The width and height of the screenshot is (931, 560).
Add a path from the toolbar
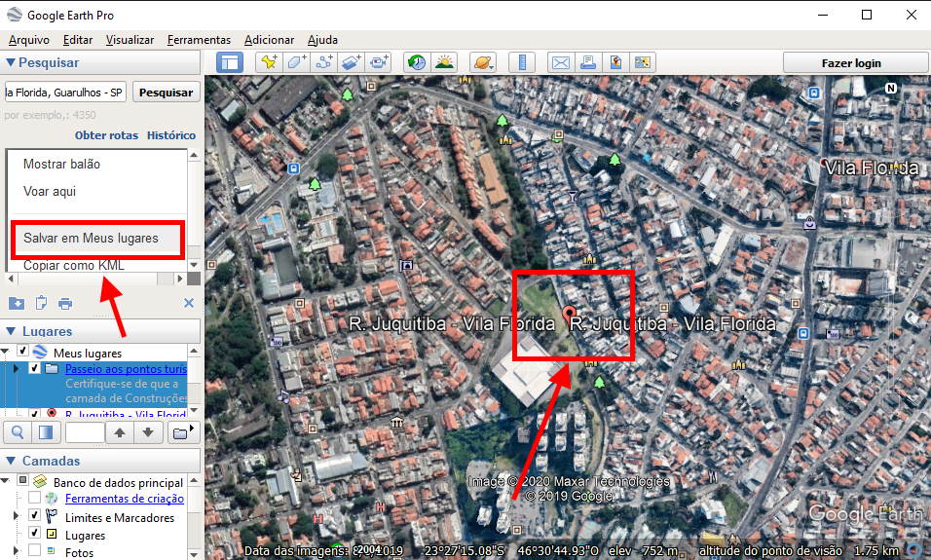pyautogui.click(x=323, y=62)
